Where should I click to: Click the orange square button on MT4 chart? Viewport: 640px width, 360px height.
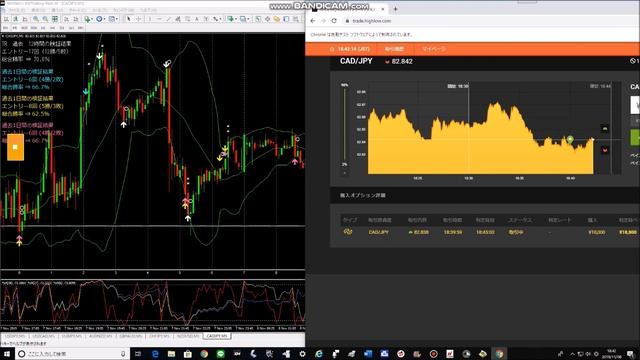coord(15,147)
